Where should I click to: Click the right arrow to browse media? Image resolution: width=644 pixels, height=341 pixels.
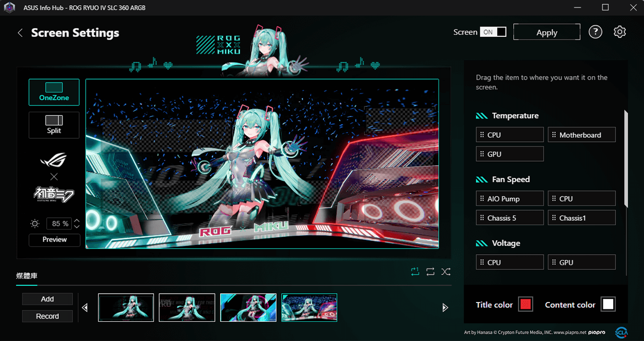pos(445,307)
